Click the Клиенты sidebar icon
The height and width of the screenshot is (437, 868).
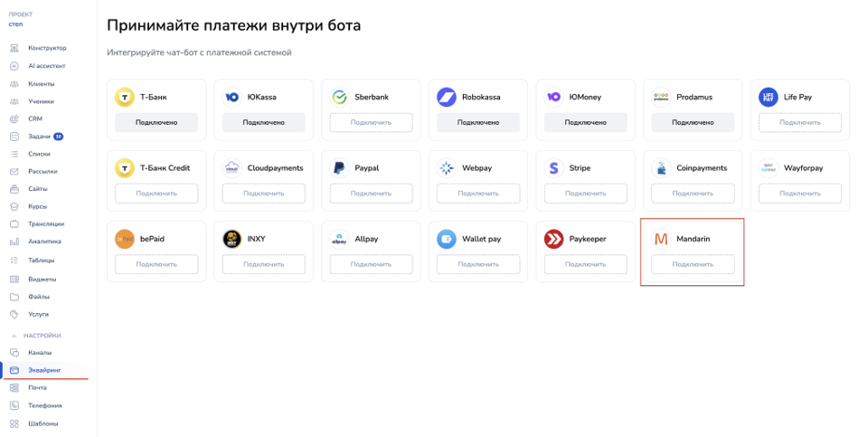14,84
